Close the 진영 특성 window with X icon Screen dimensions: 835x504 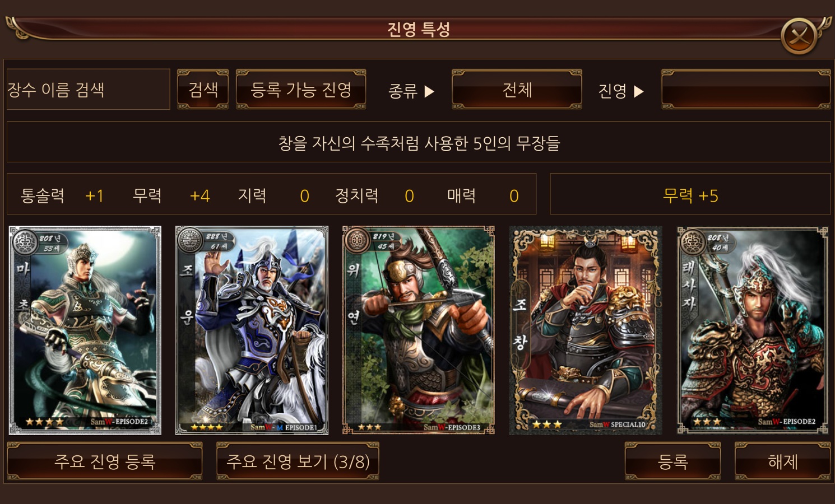[x=799, y=36]
